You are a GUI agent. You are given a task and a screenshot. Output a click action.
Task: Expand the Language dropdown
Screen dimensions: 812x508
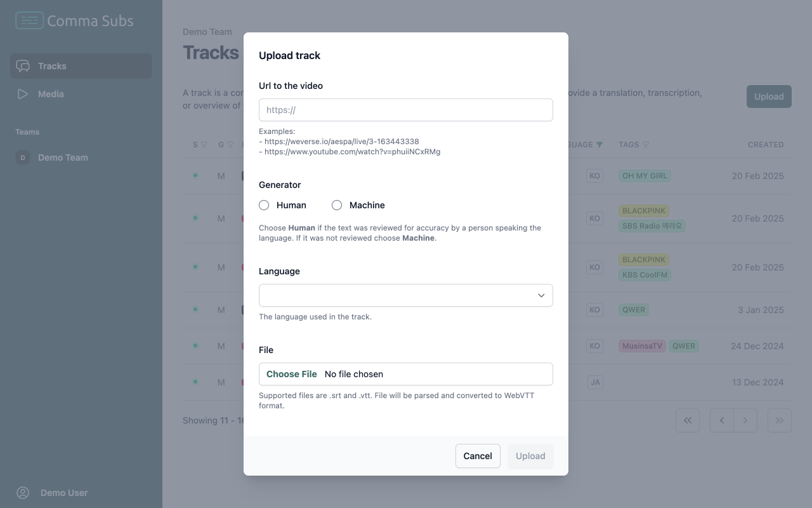(406, 295)
